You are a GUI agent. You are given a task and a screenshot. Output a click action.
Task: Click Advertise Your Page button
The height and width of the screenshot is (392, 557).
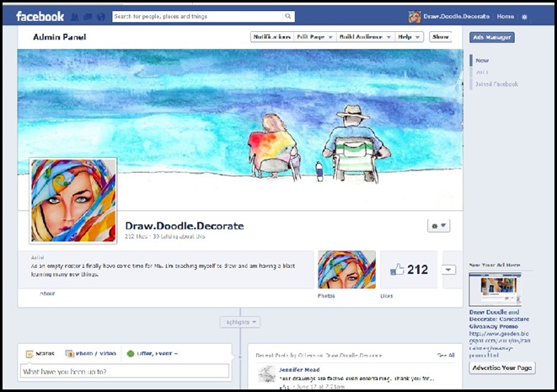coord(502,368)
